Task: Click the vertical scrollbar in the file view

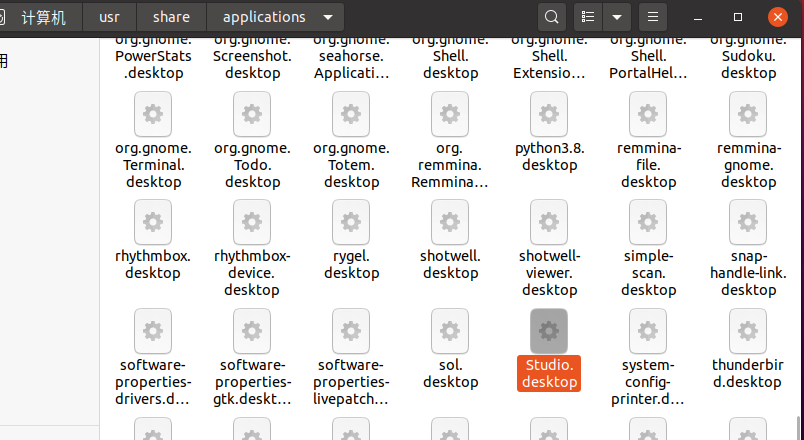Action: coord(799,428)
